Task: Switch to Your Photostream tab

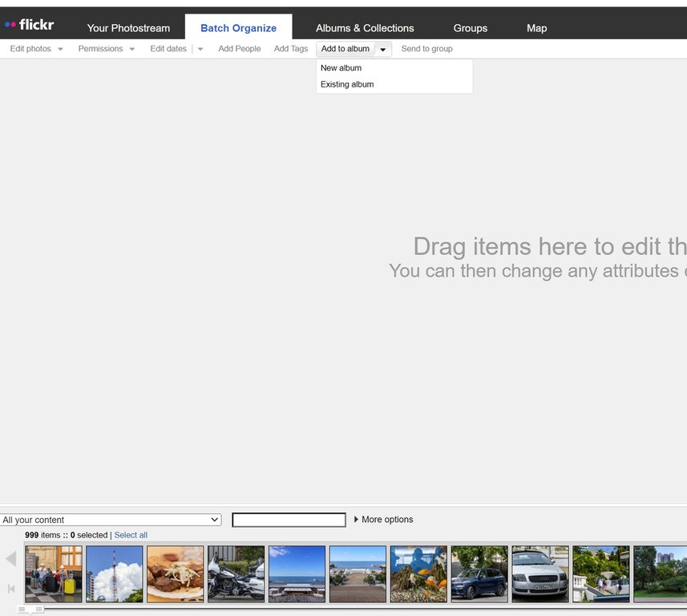Action: coord(128,28)
